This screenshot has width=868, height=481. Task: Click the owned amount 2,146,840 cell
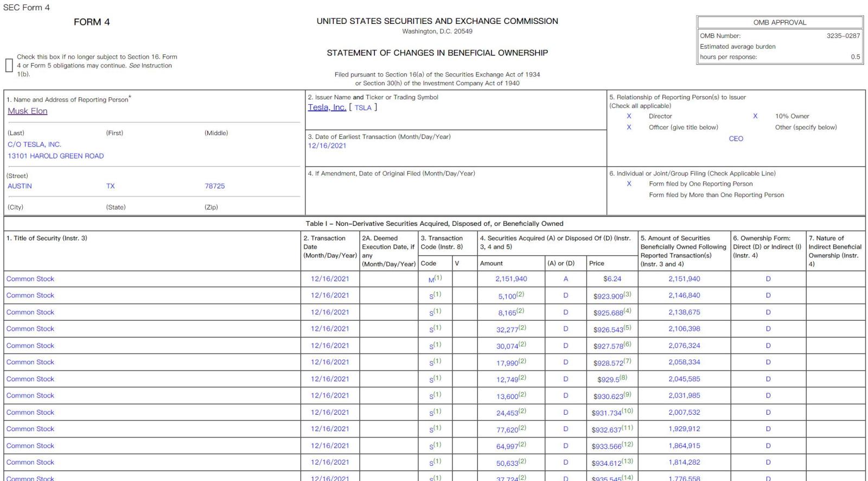tap(684, 295)
